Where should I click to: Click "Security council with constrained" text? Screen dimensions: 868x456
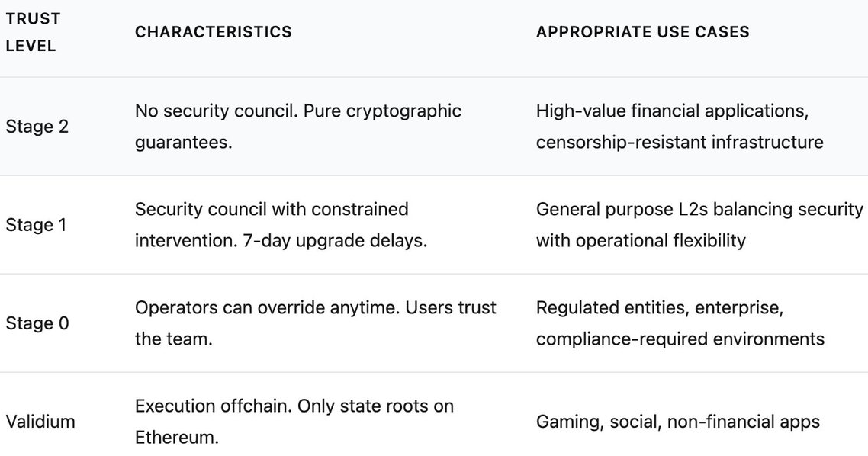(272, 209)
